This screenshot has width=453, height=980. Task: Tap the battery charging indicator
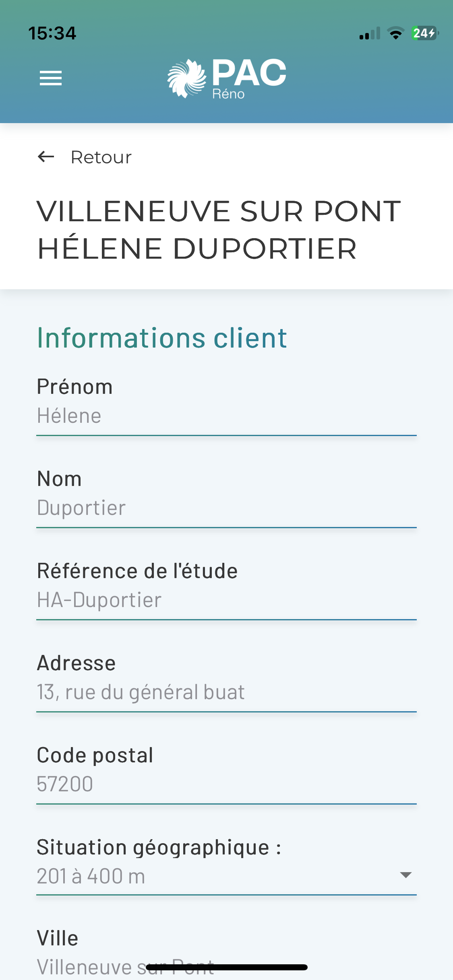tap(424, 33)
